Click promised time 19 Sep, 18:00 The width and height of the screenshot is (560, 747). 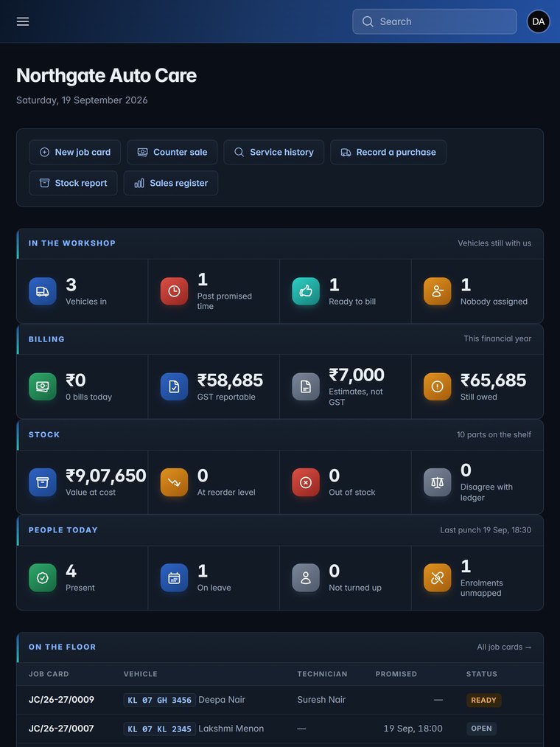[x=413, y=729]
